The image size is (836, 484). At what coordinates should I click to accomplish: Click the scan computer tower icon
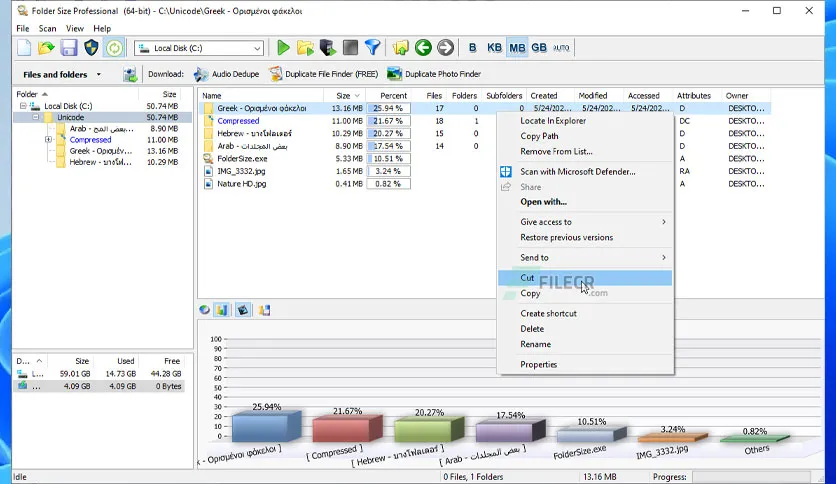click(327, 48)
